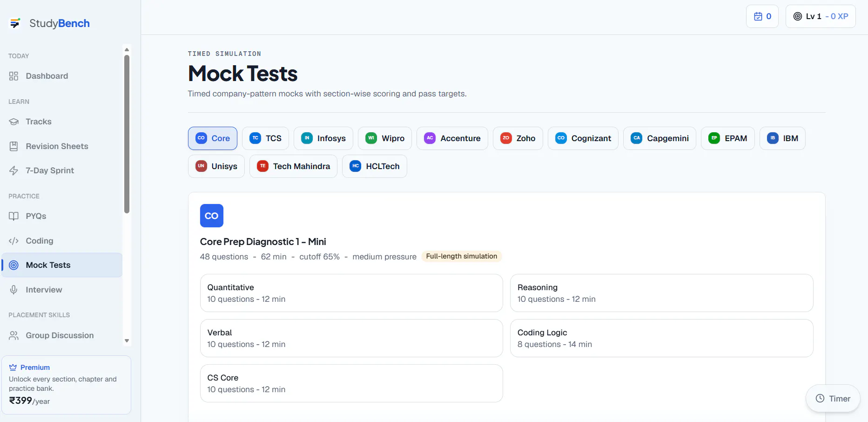Click the Mock Tests target icon

(x=14, y=265)
